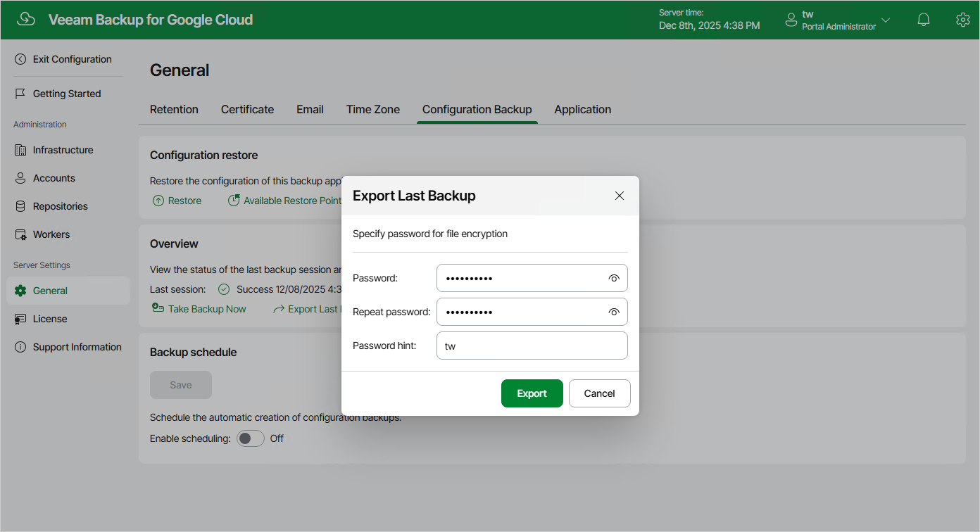Click the Restore link
Image resolution: width=980 pixels, height=532 pixels.
pyautogui.click(x=184, y=201)
